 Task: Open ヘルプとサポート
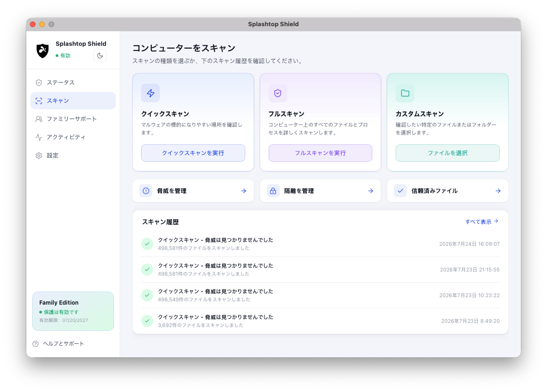click(x=58, y=344)
